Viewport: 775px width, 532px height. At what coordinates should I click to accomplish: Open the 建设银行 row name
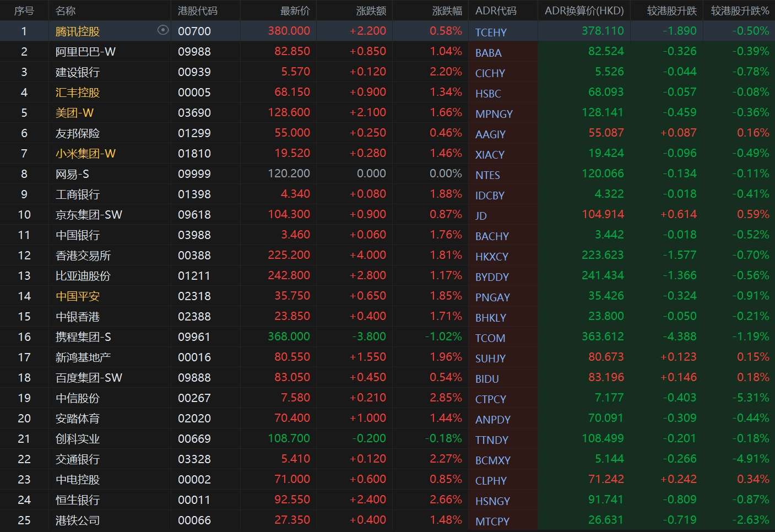(78, 72)
